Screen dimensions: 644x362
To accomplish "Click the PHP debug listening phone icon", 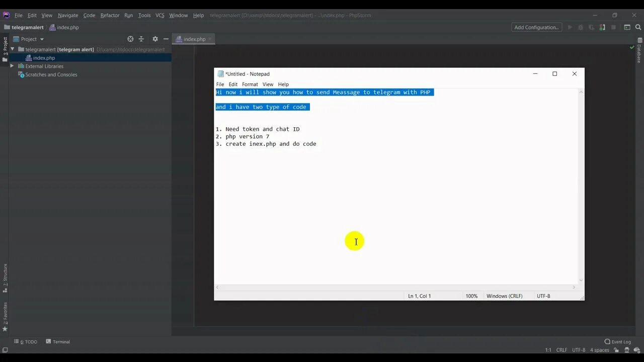I will pyautogui.click(x=602, y=27).
